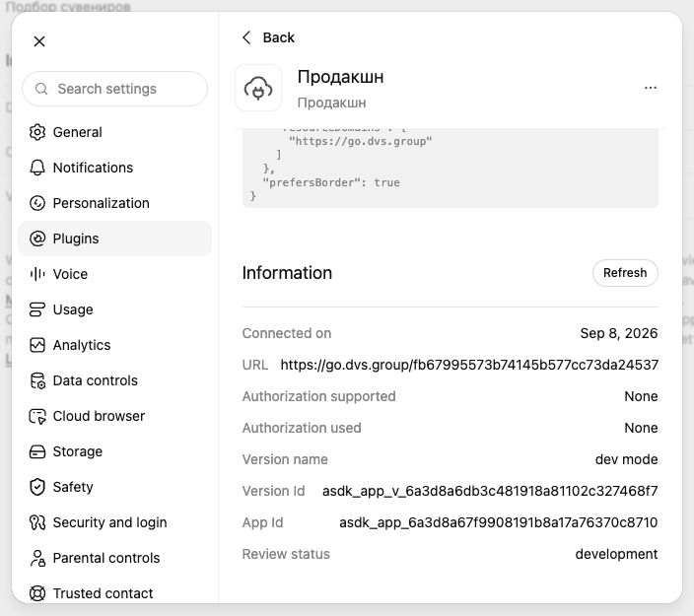Click the magnifier icon in search box

pyautogui.click(x=41, y=89)
